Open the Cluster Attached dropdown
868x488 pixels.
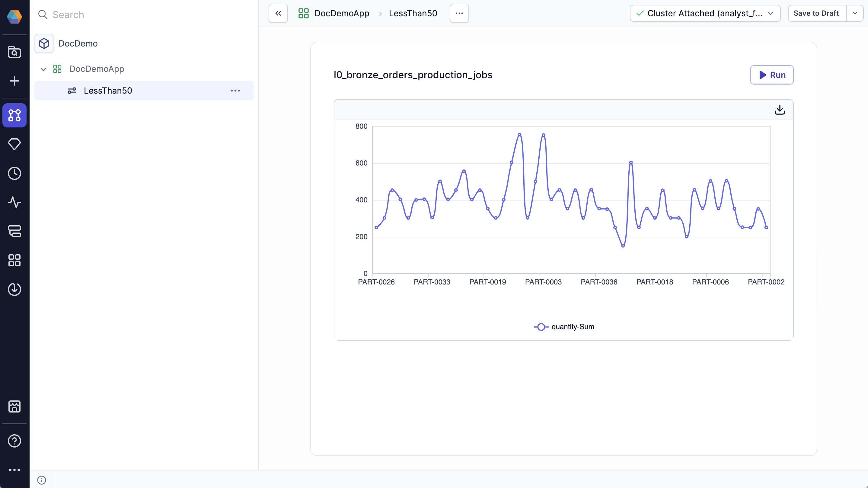coord(705,14)
